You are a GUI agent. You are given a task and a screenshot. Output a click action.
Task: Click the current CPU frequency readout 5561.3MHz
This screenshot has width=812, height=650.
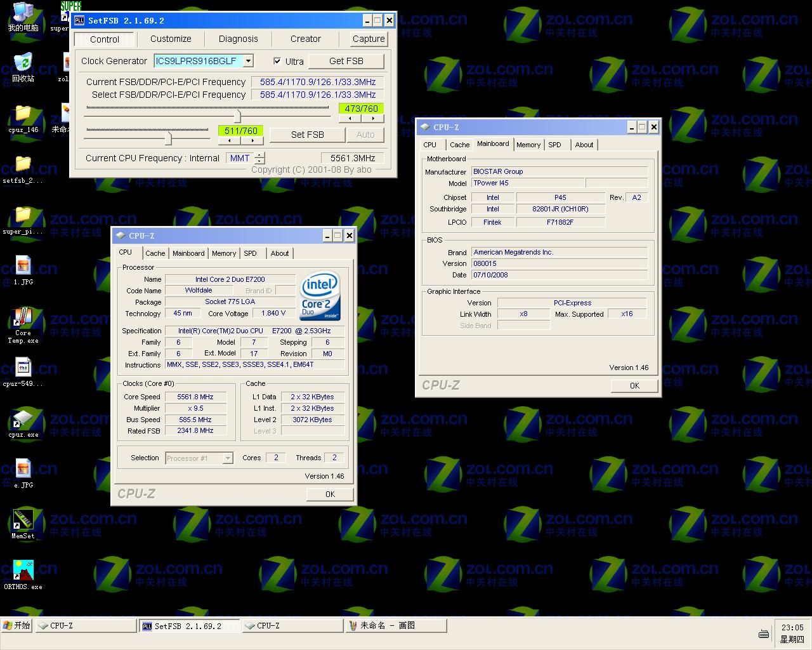pos(353,158)
